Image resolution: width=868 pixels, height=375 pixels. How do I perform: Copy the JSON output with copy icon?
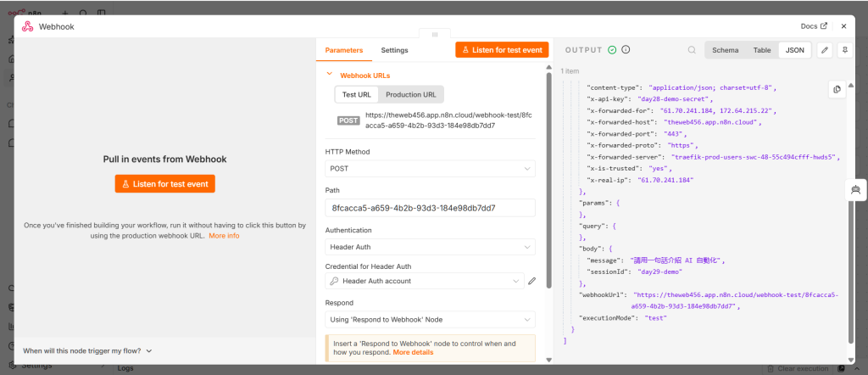[837, 89]
